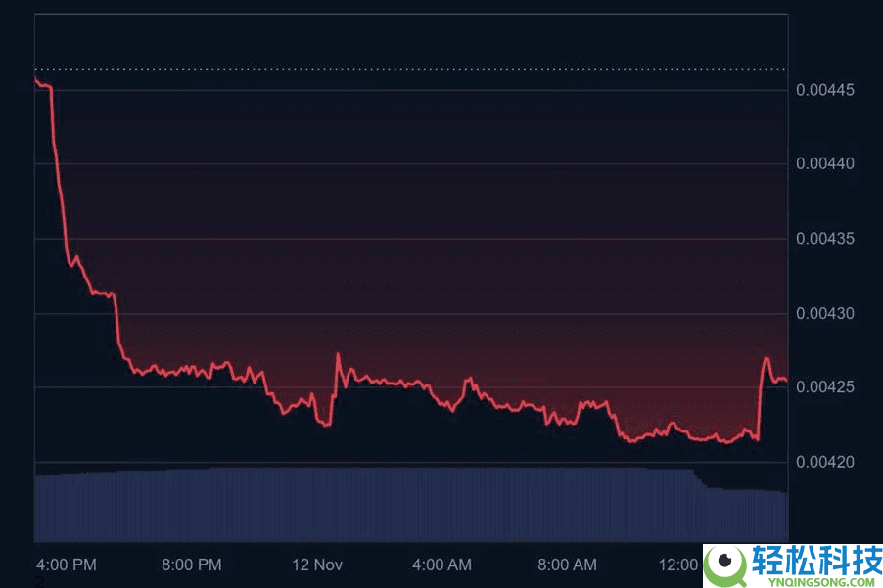
Task: Select the 0.00425 price axis label
Action: (825, 387)
